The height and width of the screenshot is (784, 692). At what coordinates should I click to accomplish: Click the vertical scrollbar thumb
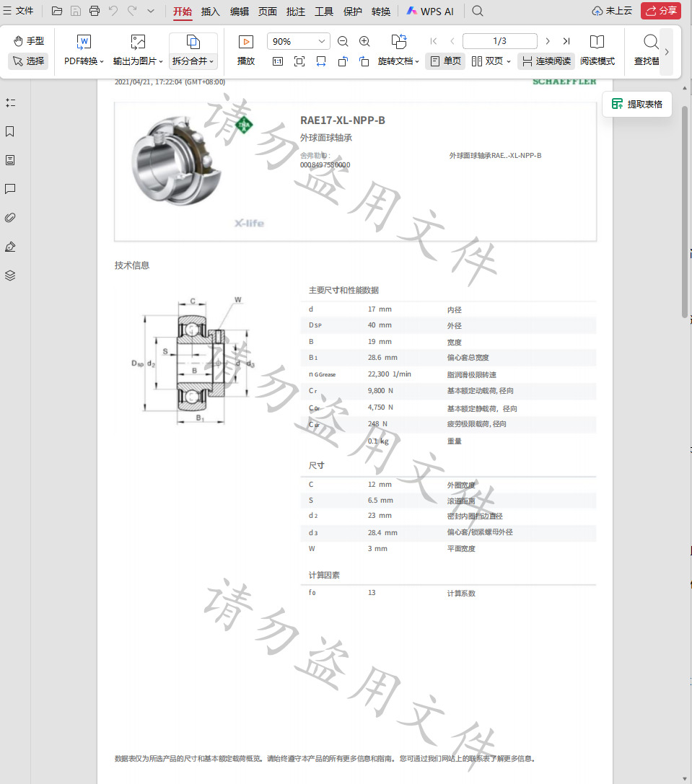[x=685, y=211]
